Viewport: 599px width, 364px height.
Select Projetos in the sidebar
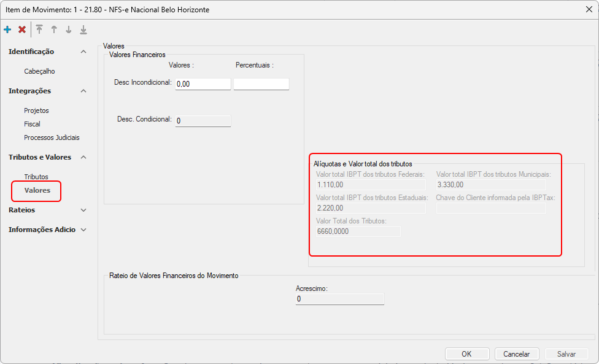click(36, 110)
